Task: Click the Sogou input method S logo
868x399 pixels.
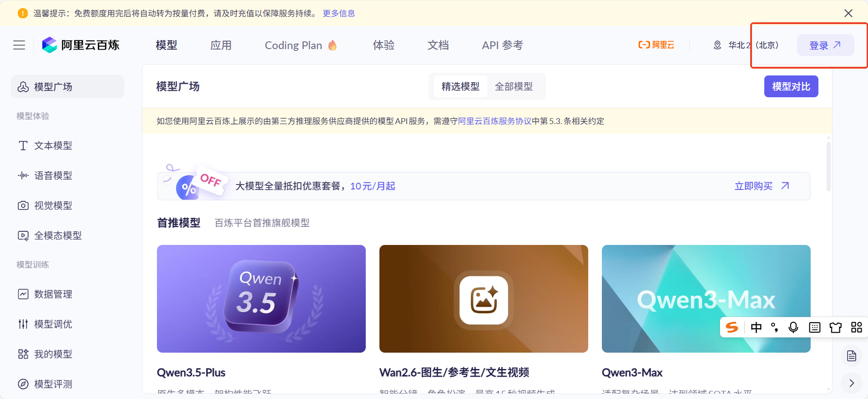Action: coord(732,327)
